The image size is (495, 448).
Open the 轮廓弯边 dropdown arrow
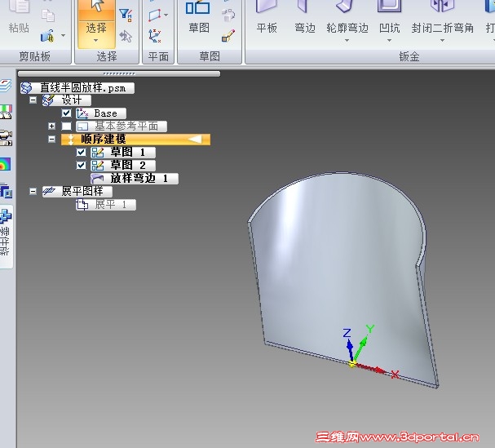pos(347,41)
